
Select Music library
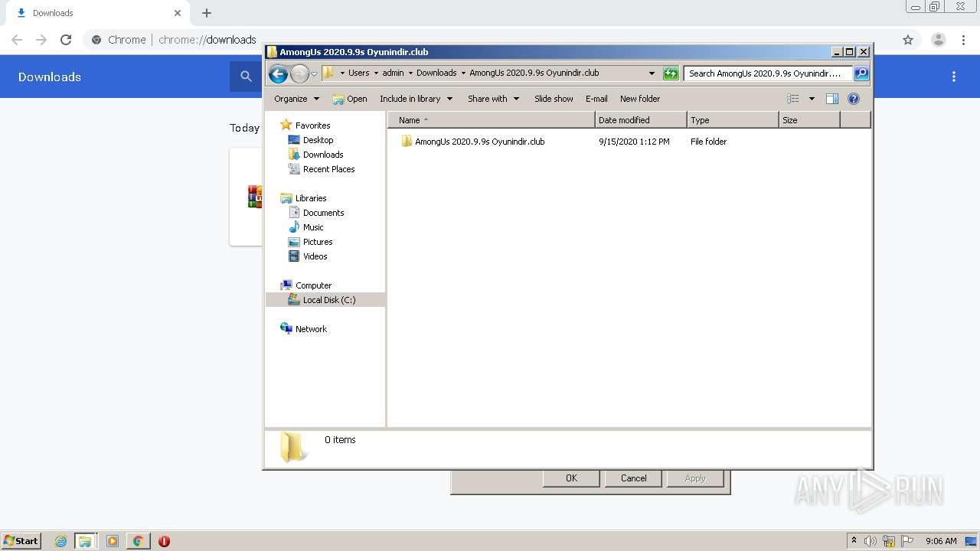(x=313, y=227)
